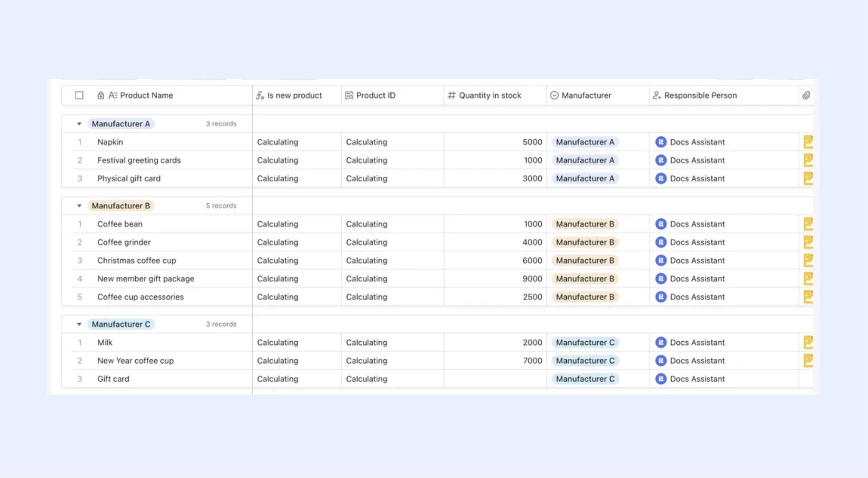Open the Physical gift card attachment thumbnail
The width and height of the screenshot is (868, 478).
(808, 178)
